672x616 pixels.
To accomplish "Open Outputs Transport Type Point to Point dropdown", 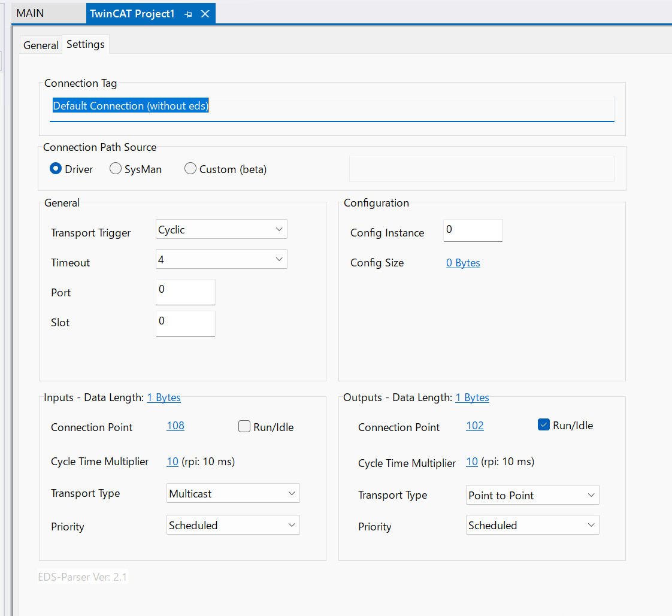I will 532,495.
